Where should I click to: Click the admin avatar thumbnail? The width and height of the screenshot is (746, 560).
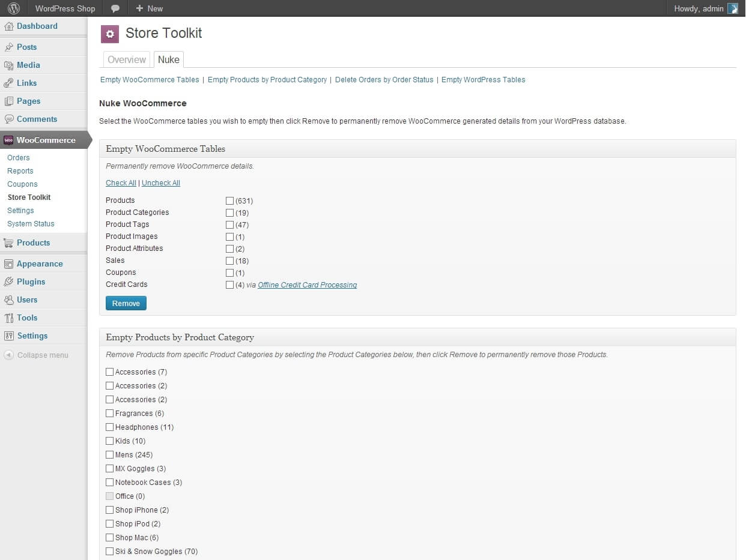[x=733, y=8]
